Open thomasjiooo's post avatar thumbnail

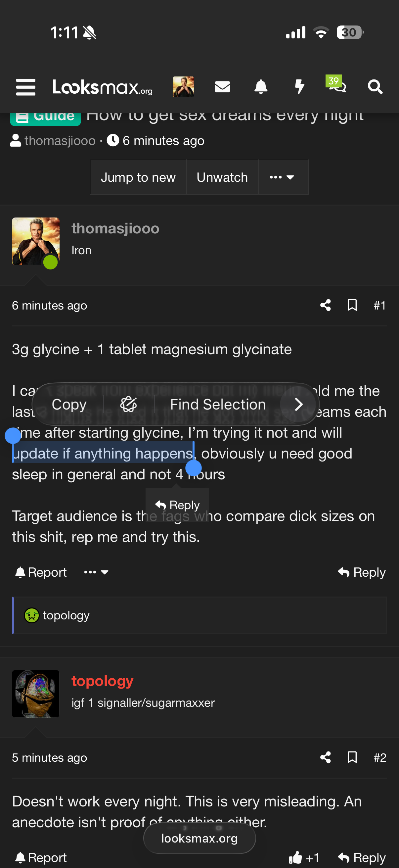36,241
